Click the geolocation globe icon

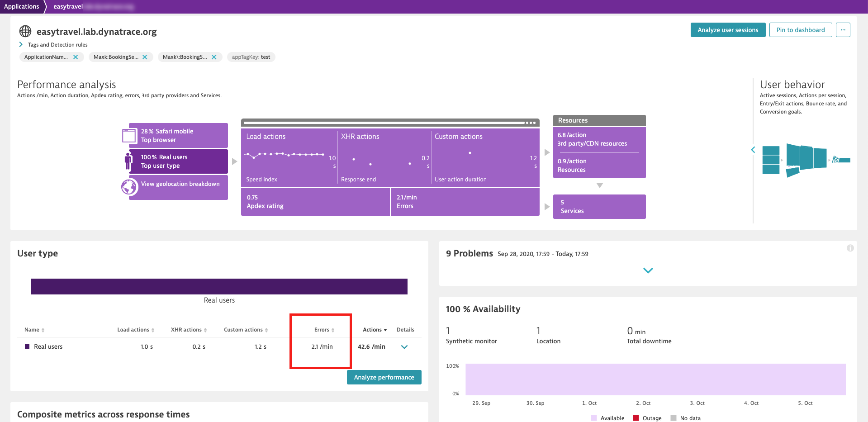[x=129, y=186]
